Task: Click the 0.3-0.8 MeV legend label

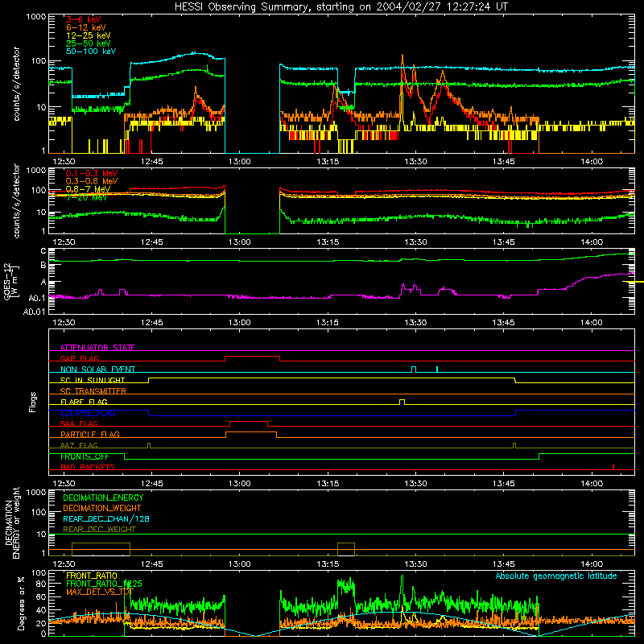Action: pos(92,181)
